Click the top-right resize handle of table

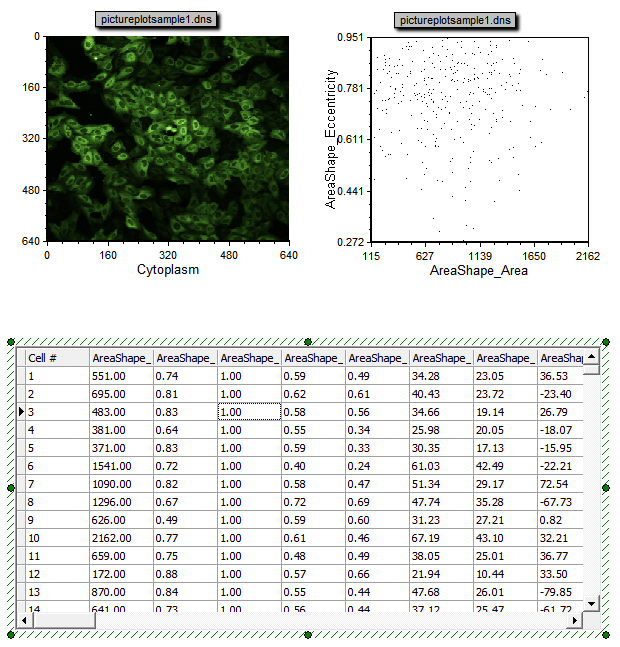(606, 342)
